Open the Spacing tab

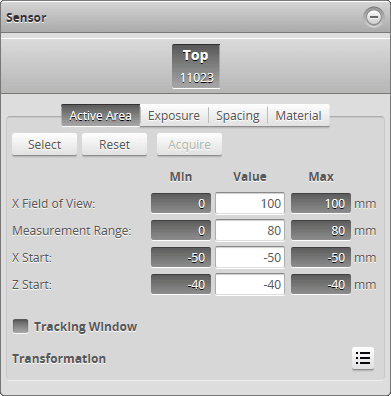click(238, 115)
